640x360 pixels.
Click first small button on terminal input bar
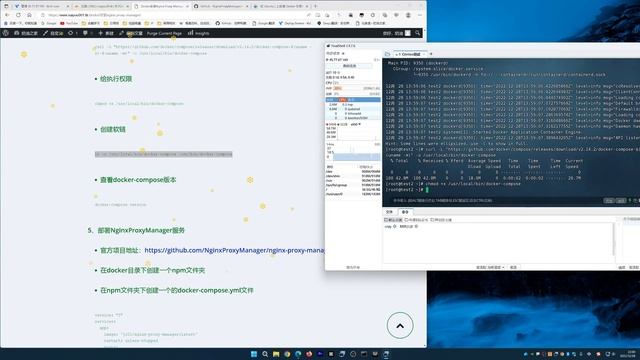click(609, 200)
